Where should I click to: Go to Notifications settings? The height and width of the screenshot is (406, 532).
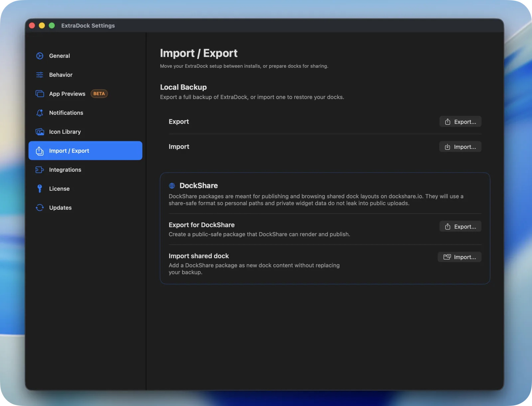click(85, 113)
